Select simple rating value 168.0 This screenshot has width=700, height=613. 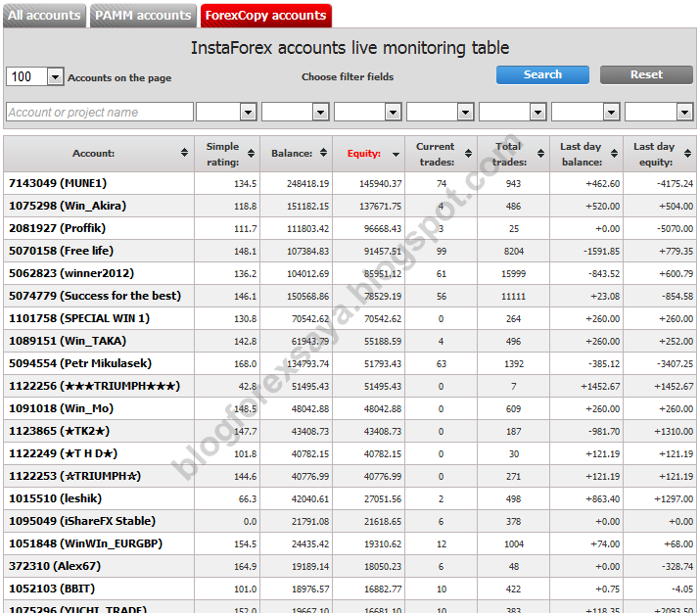(x=246, y=364)
